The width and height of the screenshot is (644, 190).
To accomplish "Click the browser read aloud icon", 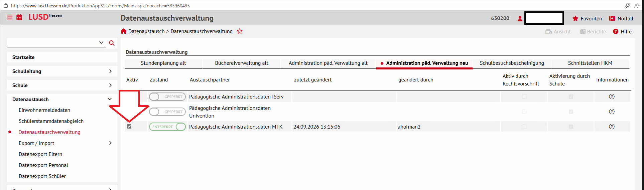I will coord(637,6).
